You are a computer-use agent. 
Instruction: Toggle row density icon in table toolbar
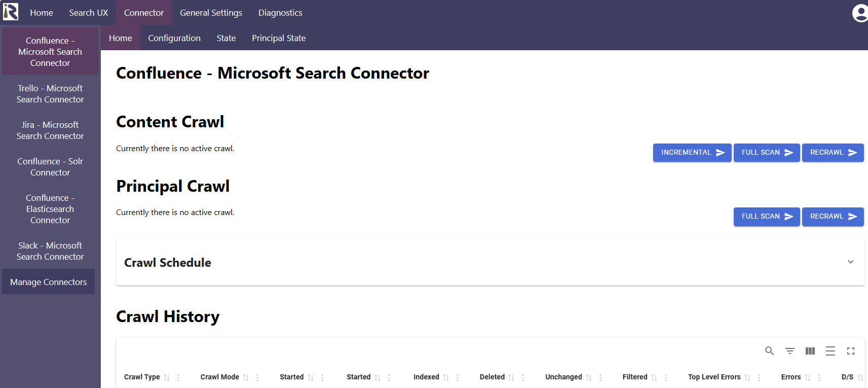click(x=831, y=351)
